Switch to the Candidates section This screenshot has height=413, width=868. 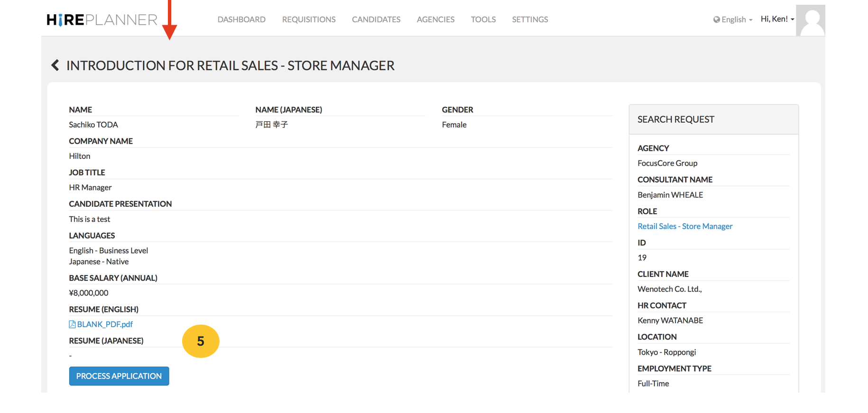point(376,19)
